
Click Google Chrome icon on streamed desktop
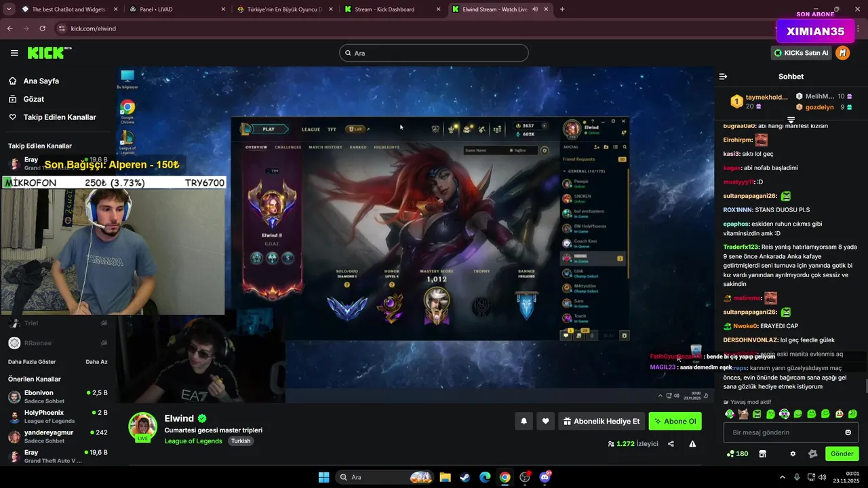coord(127,111)
